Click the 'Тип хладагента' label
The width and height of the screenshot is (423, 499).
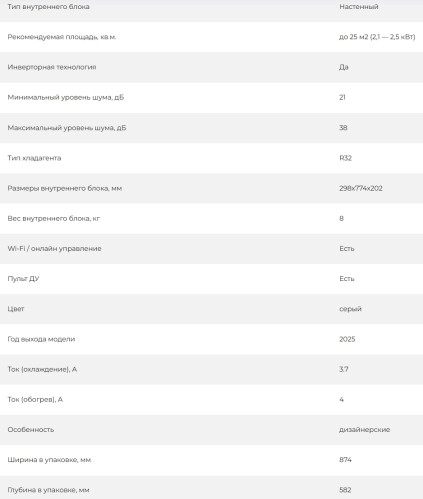point(34,158)
